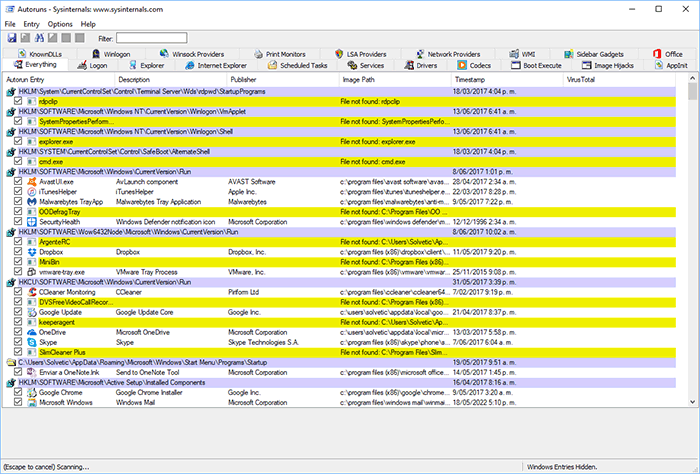Toggle the Google Update entry checkbox
Screen dimensions: 700x474
pyautogui.click(x=18, y=311)
